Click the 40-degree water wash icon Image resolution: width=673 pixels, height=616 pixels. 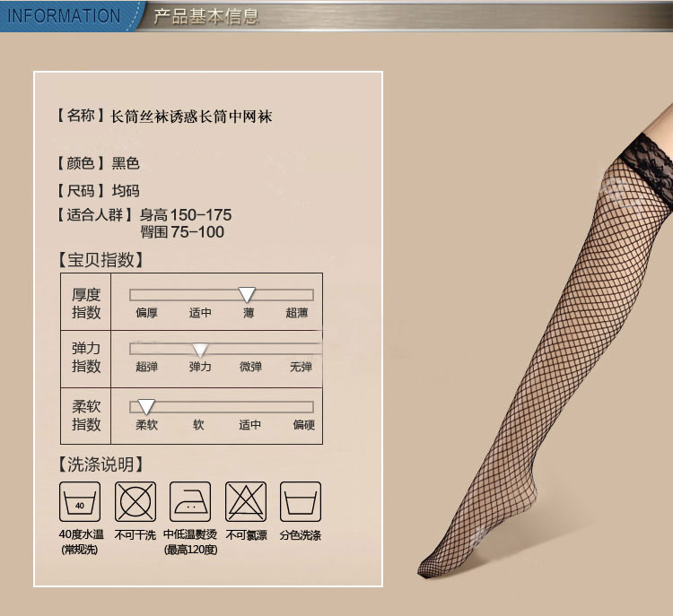[80, 502]
